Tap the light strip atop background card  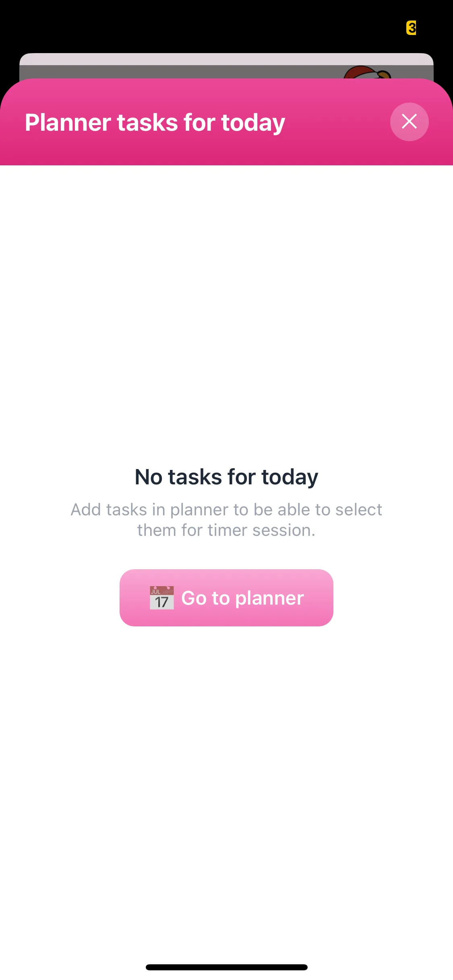[x=226, y=59]
